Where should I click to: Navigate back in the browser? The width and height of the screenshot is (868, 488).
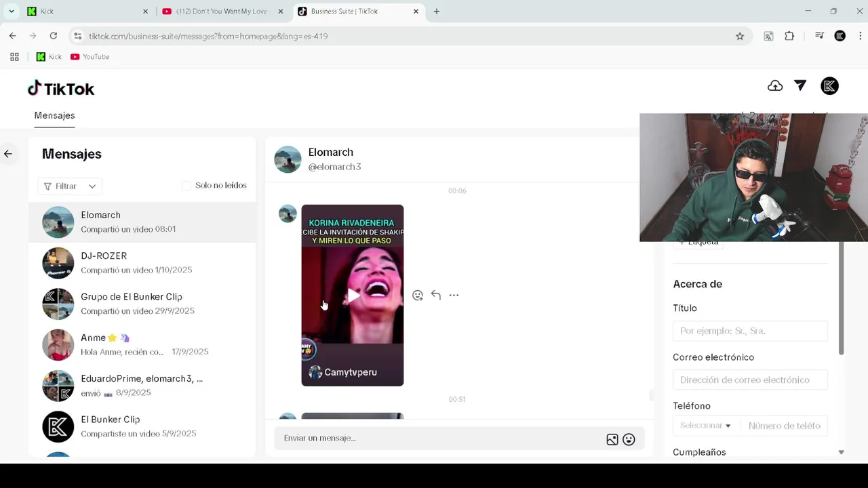[x=12, y=36]
